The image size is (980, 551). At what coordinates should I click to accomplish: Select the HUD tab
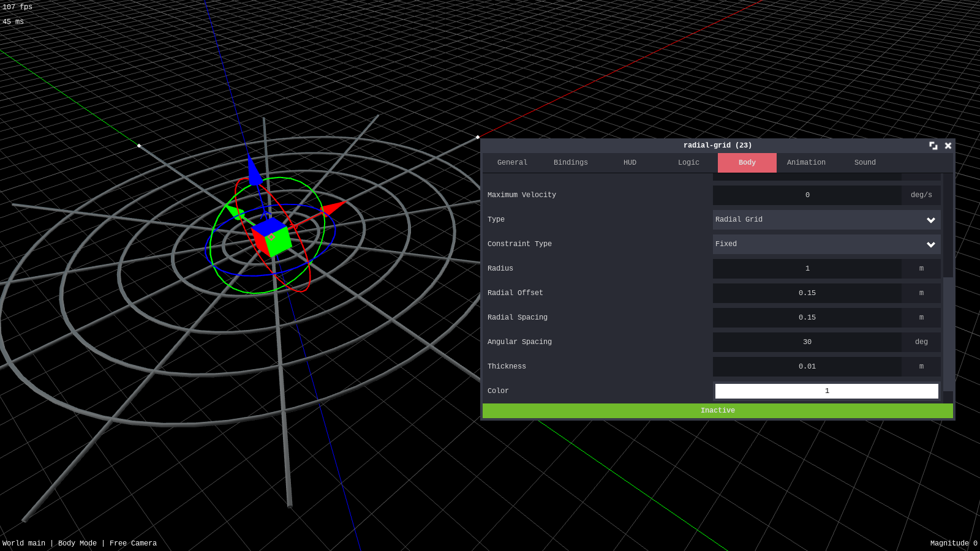(x=630, y=163)
